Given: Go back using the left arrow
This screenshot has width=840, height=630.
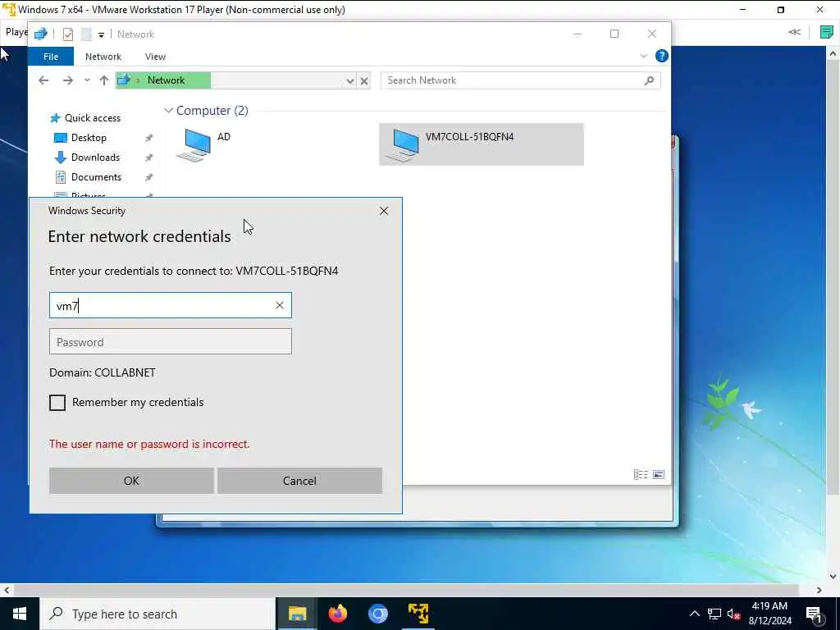Looking at the screenshot, I should (x=43, y=80).
